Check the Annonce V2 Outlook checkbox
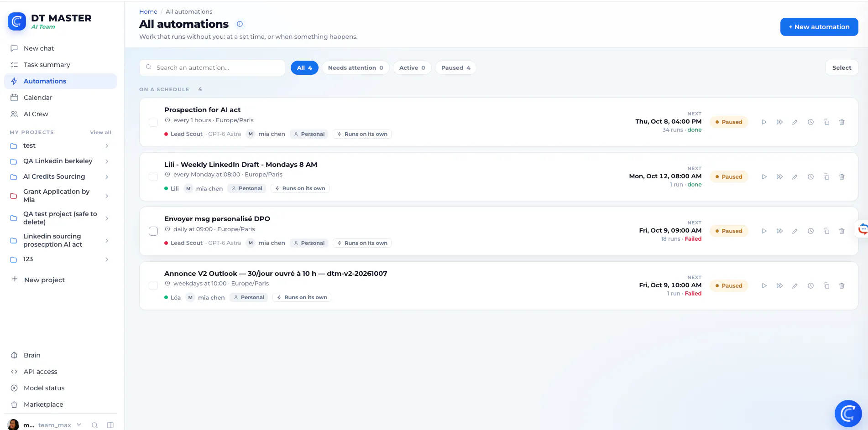The image size is (868, 430). click(x=153, y=285)
